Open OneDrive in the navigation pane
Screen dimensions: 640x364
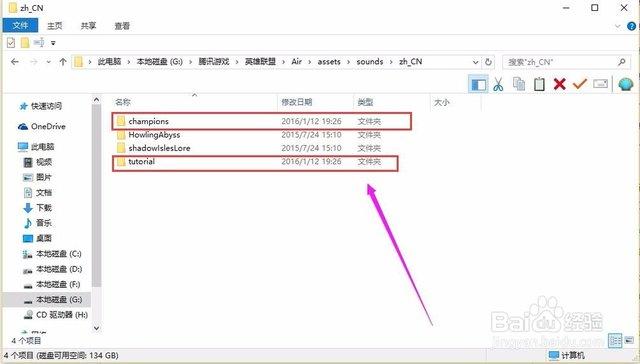[42, 127]
